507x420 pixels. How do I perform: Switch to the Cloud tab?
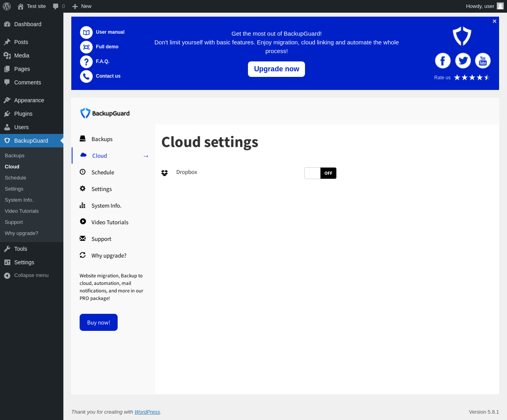[x=113, y=156]
